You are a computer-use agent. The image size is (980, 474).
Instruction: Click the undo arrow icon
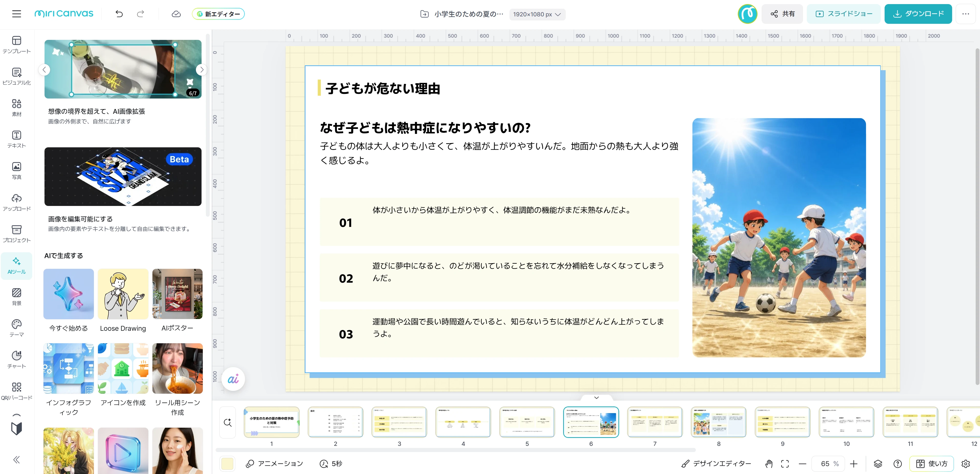[119, 14]
